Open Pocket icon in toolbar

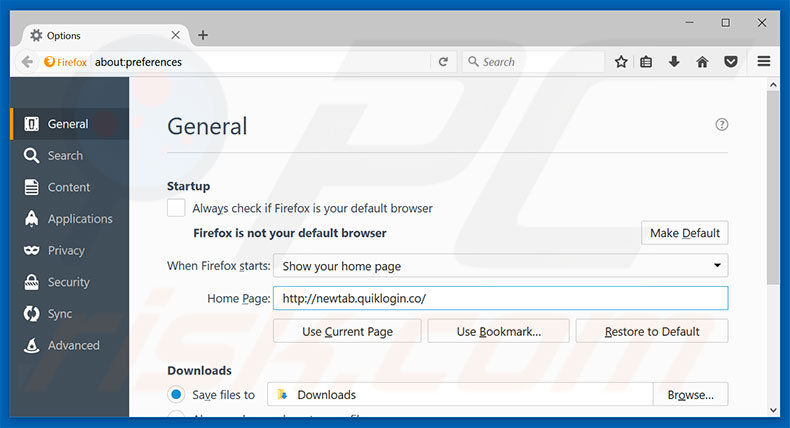pos(731,62)
